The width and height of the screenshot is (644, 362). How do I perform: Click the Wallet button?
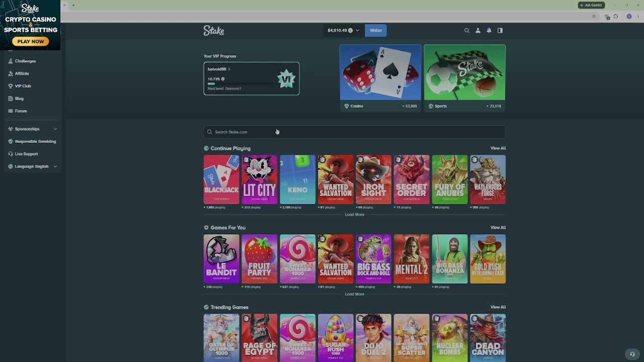[x=376, y=31]
